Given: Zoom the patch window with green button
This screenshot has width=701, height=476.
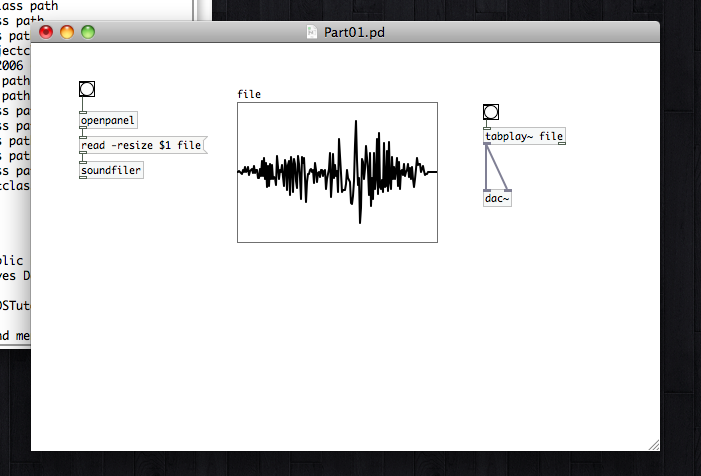Looking at the screenshot, I should point(88,32).
